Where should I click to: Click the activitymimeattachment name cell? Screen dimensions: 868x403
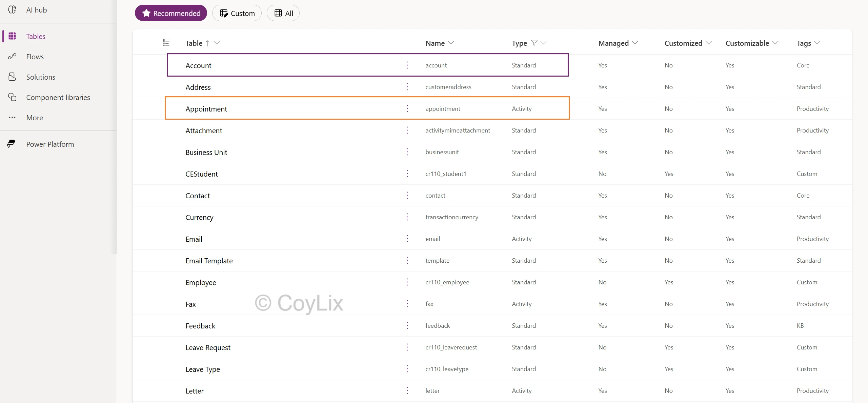click(x=458, y=130)
